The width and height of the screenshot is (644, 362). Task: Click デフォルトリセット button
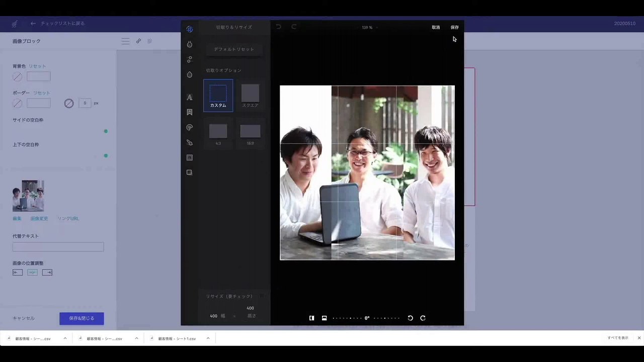234,49
